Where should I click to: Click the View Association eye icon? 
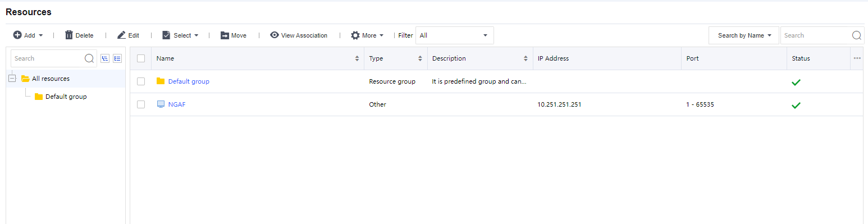pyautogui.click(x=275, y=35)
